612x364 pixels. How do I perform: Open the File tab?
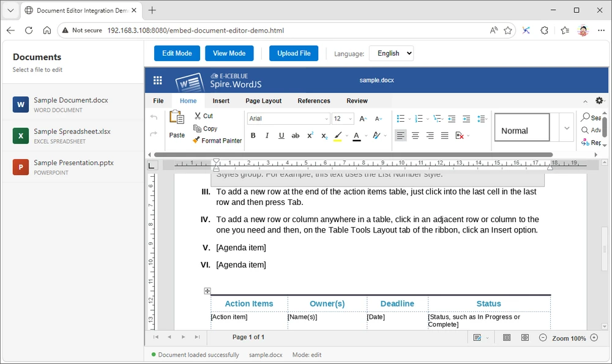[x=159, y=101]
